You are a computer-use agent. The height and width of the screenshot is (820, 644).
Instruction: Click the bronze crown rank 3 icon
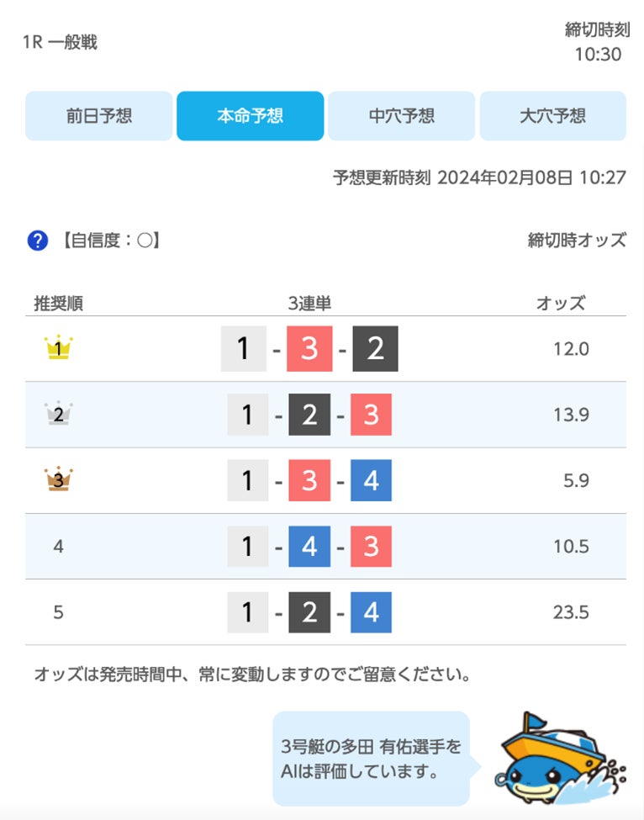[x=58, y=480]
